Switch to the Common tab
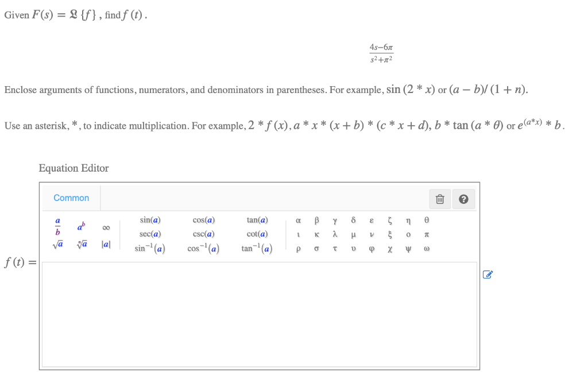588x379 pixels. click(71, 198)
